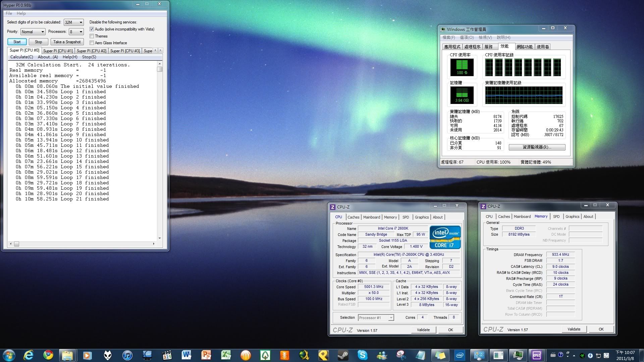Open pi digits 32M dropdown
The image size is (644, 362).
pyautogui.click(x=73, y=22)
